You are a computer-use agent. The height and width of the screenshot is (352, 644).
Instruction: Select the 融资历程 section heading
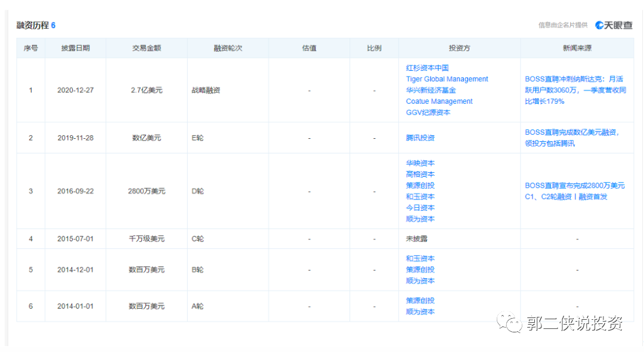(x=32, y=26)
